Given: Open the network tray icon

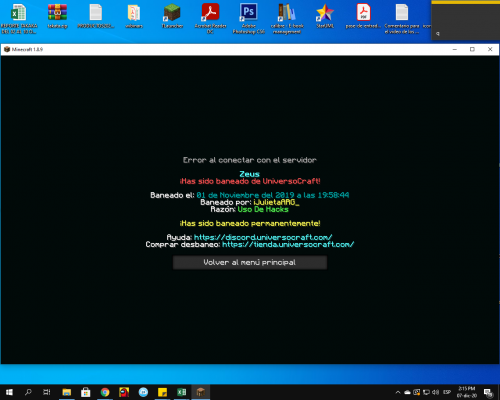Looking at the screenshot, I should [426, 392].
